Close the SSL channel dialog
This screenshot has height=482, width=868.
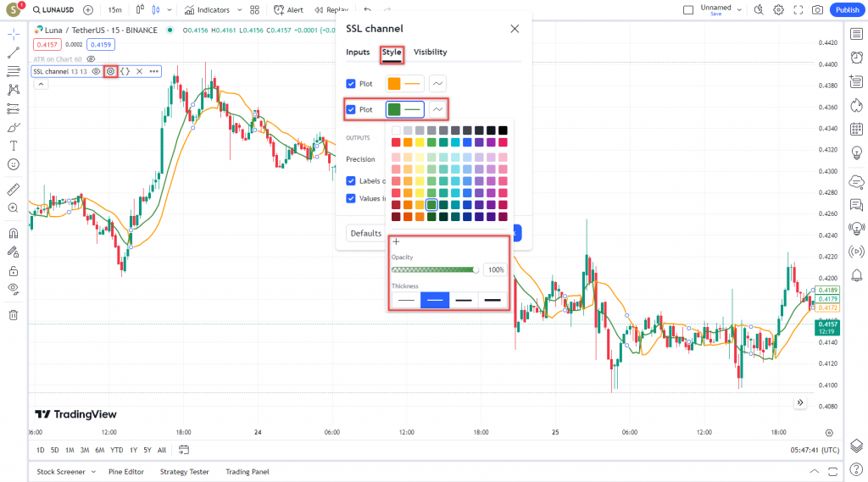coord(515,29)
